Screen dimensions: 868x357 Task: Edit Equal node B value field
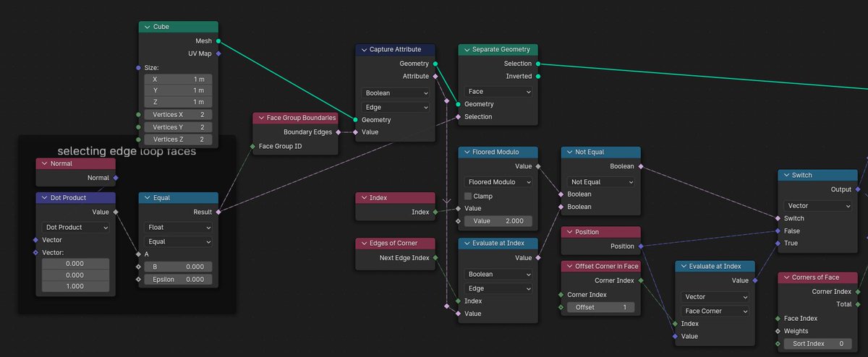pos(179,267)
